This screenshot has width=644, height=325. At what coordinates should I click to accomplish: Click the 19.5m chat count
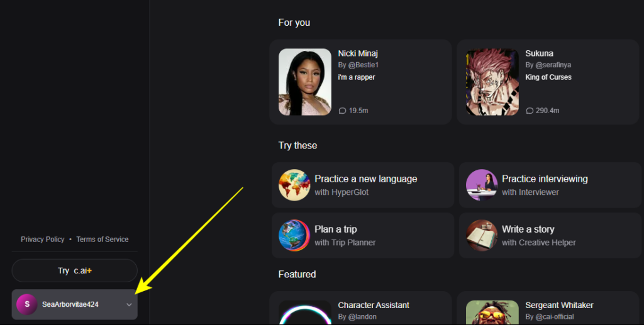coord(358,111)
